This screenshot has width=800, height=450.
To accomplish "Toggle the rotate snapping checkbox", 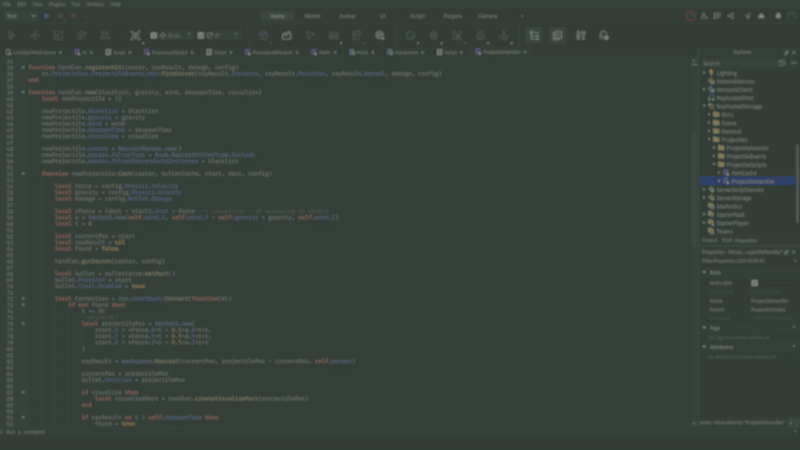I will [201, 36].
